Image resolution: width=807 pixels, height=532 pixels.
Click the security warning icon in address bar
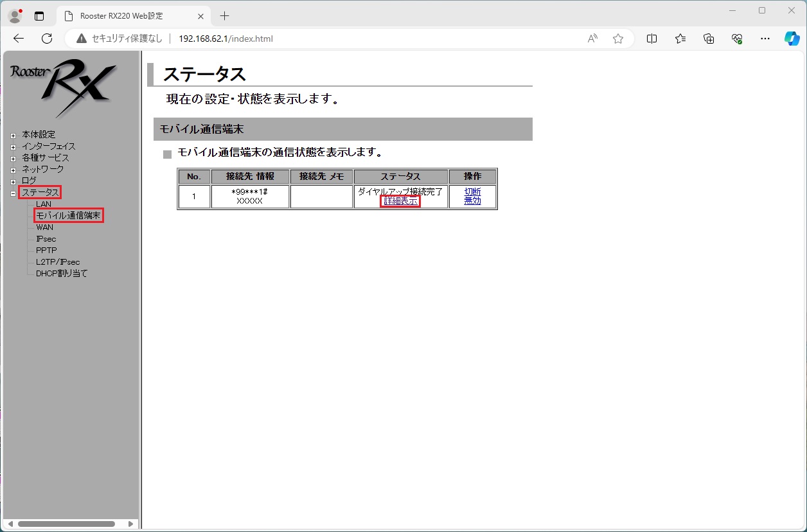coord(81,39)
